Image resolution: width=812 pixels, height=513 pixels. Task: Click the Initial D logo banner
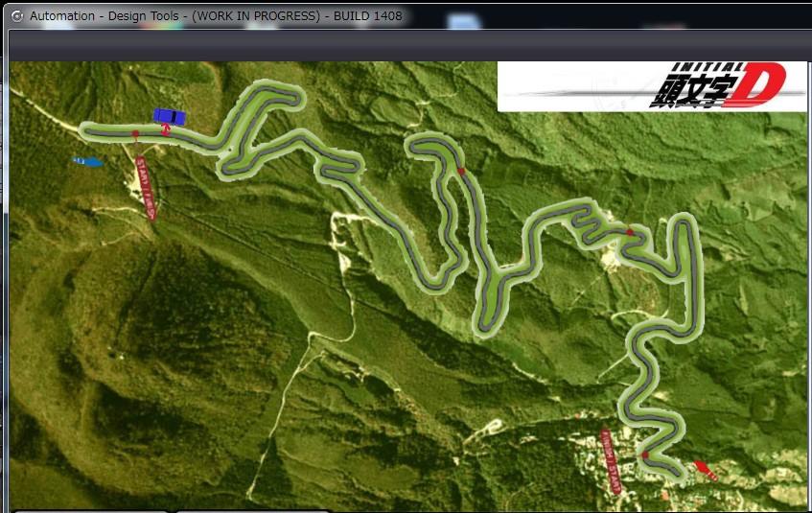coord(652,86)
